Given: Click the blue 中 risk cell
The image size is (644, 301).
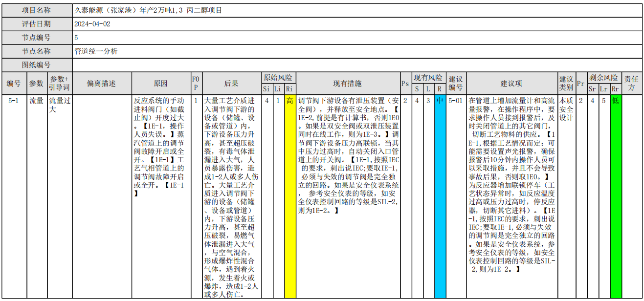Looking at the screenshot, I should click(440, 196).
